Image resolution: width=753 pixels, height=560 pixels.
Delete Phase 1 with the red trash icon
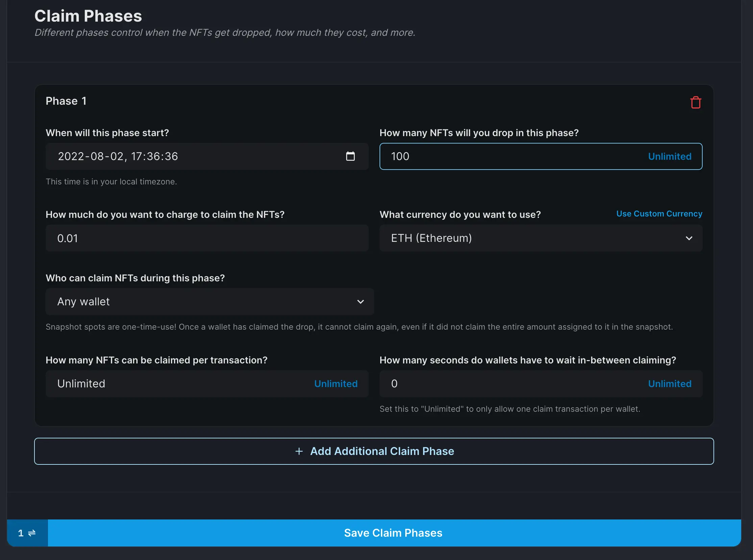695,102
